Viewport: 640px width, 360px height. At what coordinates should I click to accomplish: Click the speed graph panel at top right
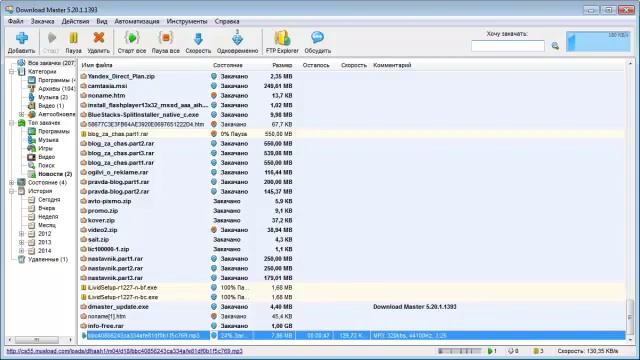pyautogui.click(x=598, y=41)
